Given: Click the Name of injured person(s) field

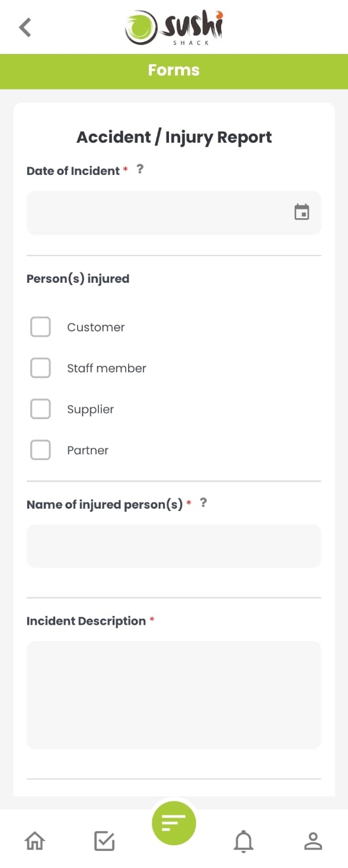Looking at the screenshot, I should (x=174, y=545).
